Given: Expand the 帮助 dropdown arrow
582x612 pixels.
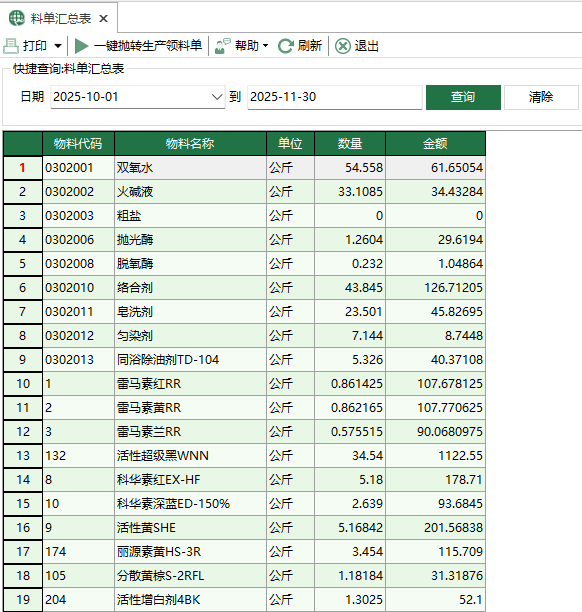Looking at the screenshot, I should [266, 46].
